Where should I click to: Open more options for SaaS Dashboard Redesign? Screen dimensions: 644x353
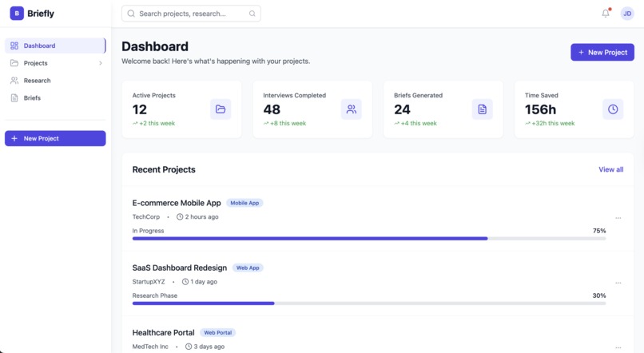click(x=618, y=283)
